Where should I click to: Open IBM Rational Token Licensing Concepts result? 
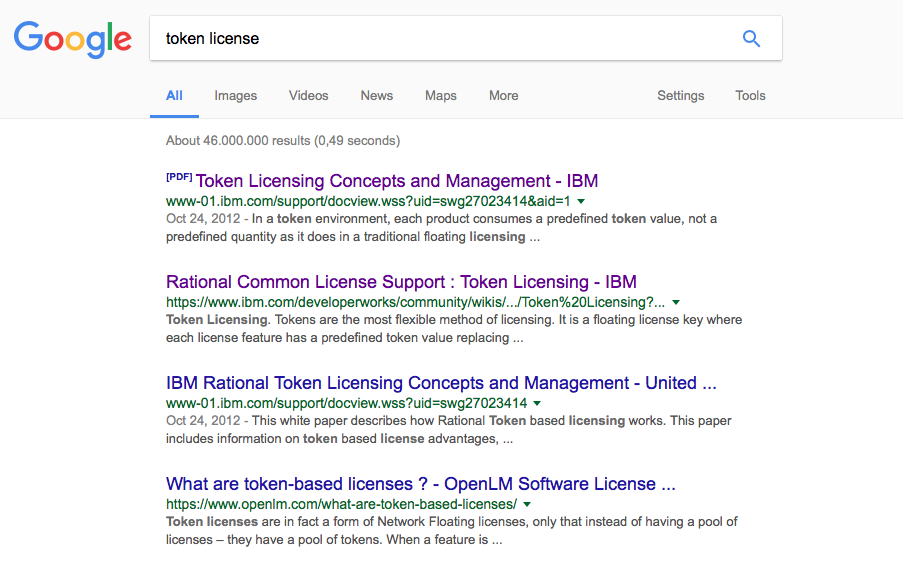441,383
